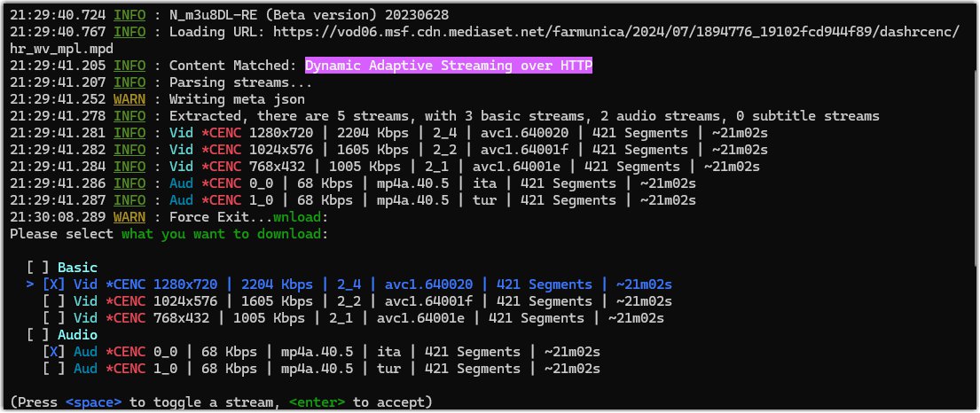Click the WARN label before Force Exit
This screenshot has width=980, height=413.
[x=129, y=217]
